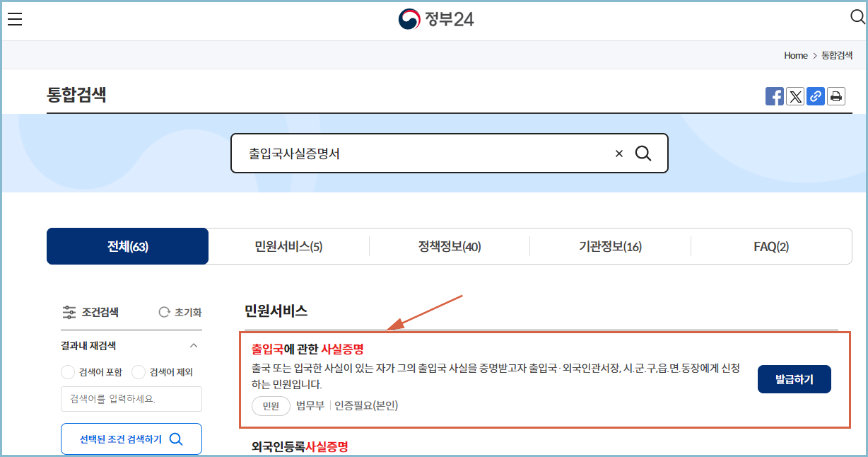The image size is (868, 457).
Task: Switch to the 민원서비스(5) tab
Action: [x=288, y=245]
